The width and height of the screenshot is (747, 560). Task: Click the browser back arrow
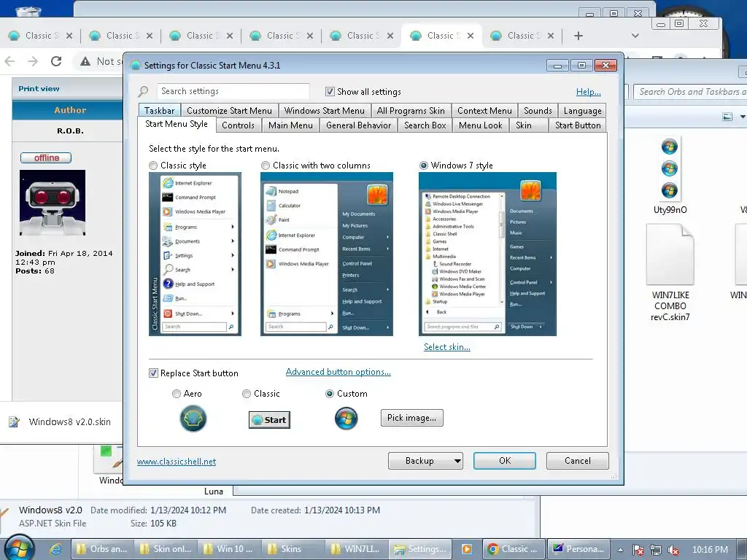(9, 61)
